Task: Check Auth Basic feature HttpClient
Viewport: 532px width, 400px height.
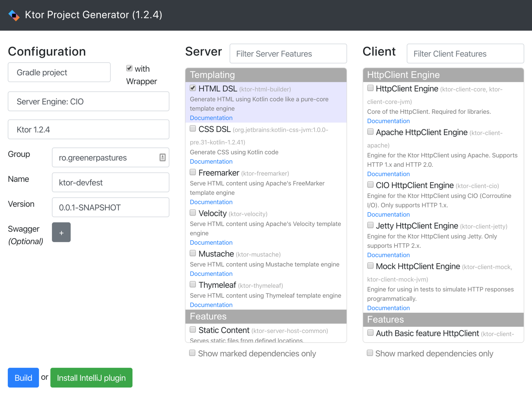Action: point(370,333)
